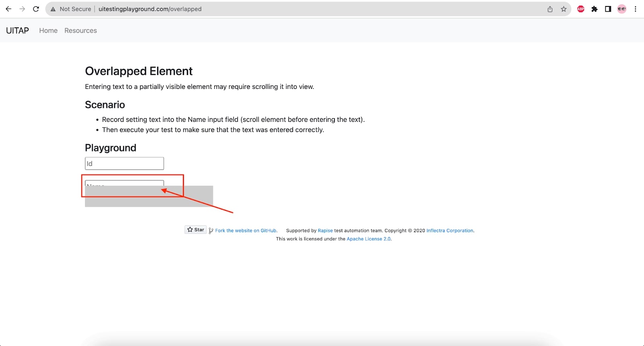
Task: Click the Not Secure warning badge
Action: tap(71, 9)
